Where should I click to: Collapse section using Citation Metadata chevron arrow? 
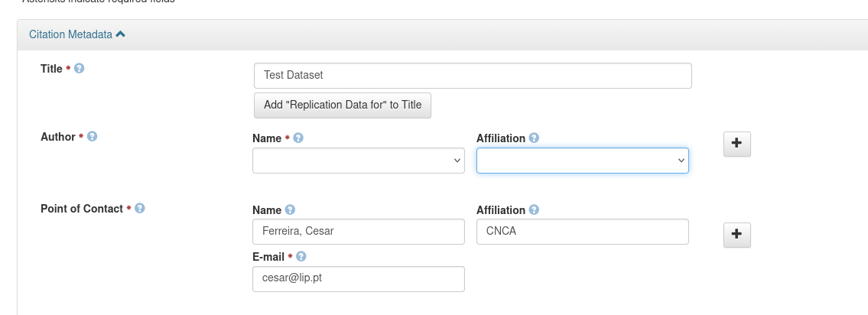122,34
